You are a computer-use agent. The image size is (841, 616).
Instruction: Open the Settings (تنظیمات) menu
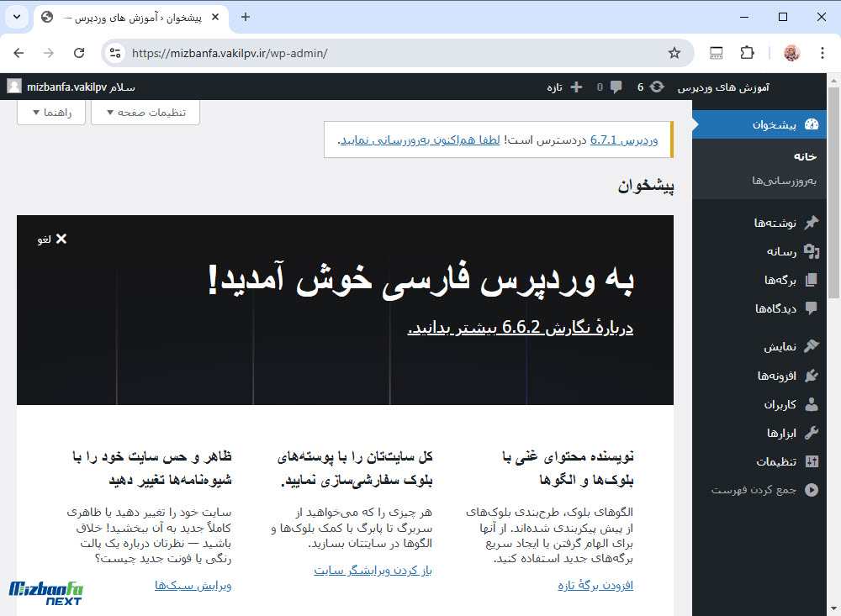(759, 461)
